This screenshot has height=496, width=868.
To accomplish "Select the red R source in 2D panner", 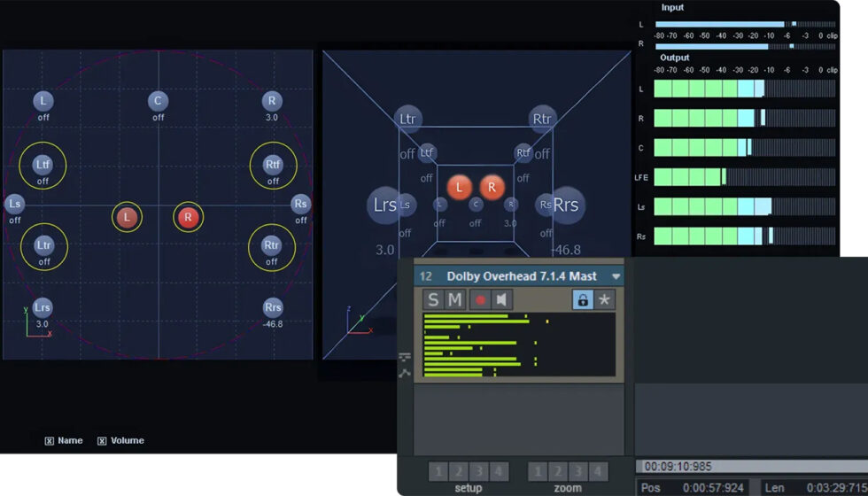I will pyautogui.click(x=187, y=217).
